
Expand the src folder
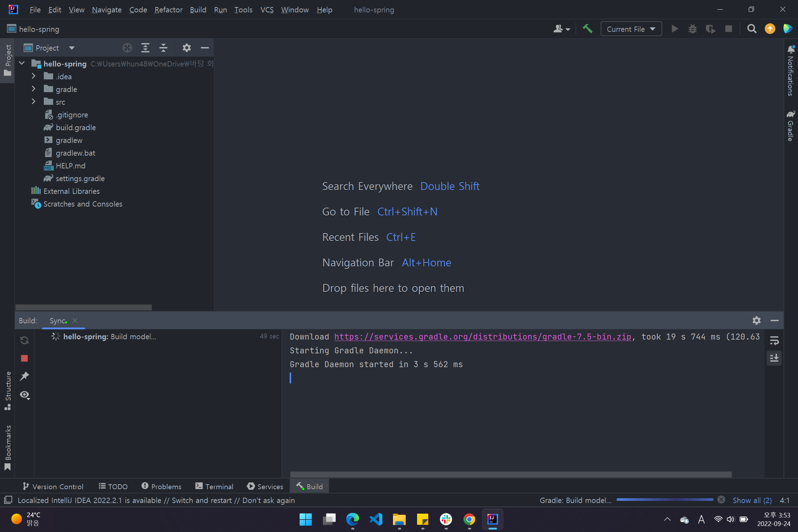(34, 102)
